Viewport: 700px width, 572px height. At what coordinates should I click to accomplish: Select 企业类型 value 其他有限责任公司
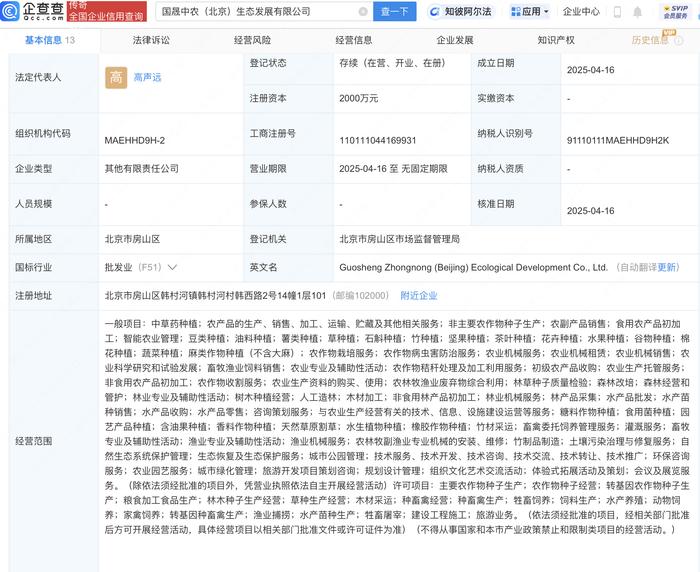142,169
